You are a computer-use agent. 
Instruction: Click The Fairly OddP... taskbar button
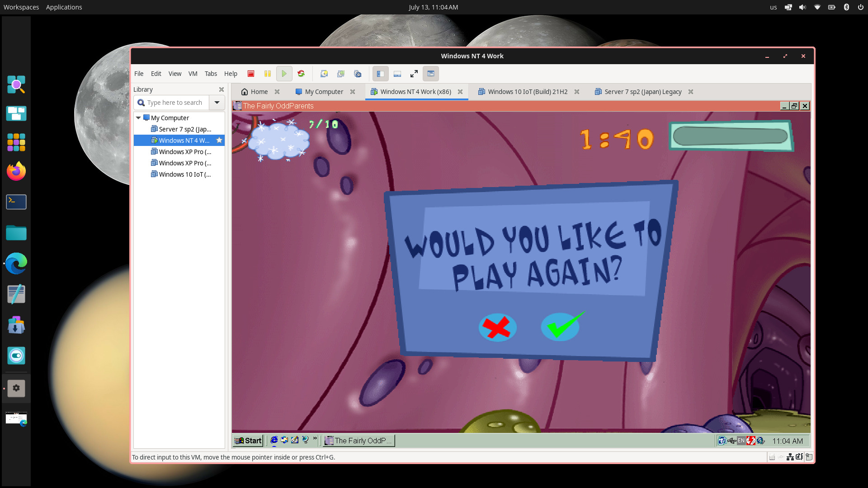pos(359,441)
